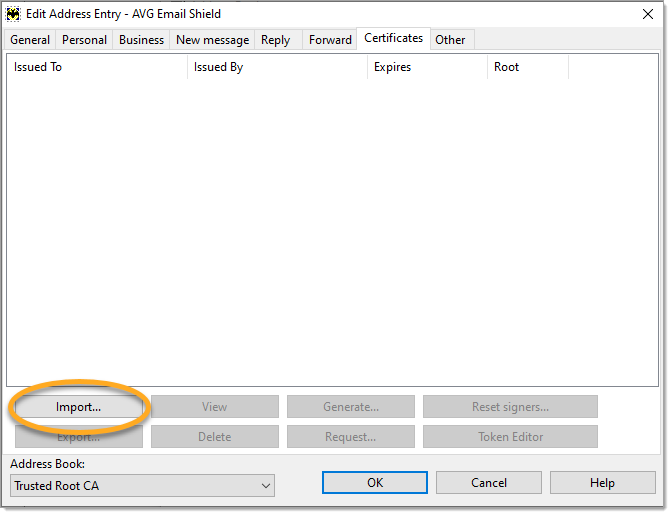Sort by the Issued To column header
Viewport: 671px width, 515px height.
coord(97,67)
